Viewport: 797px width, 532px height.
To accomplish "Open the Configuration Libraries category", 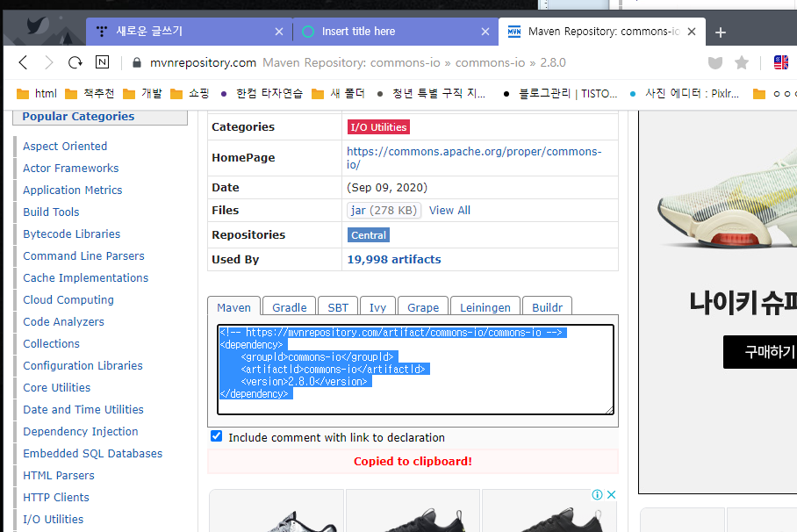I will [83, 366].
